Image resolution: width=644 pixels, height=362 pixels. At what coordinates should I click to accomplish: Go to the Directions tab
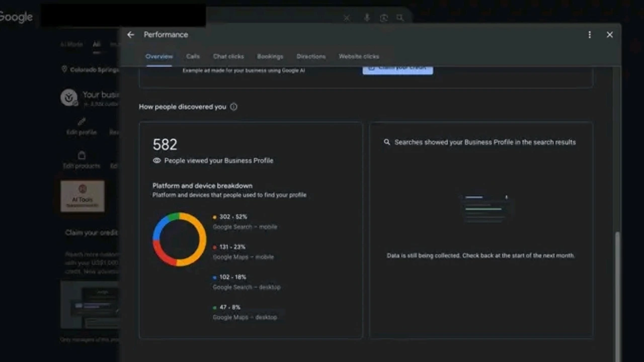pos(311,56)
